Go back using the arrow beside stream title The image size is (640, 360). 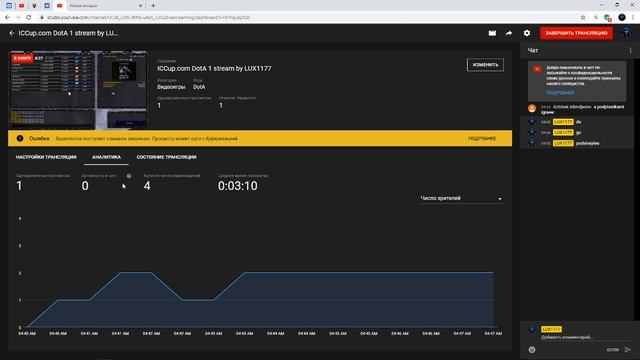tap(12, 33)
